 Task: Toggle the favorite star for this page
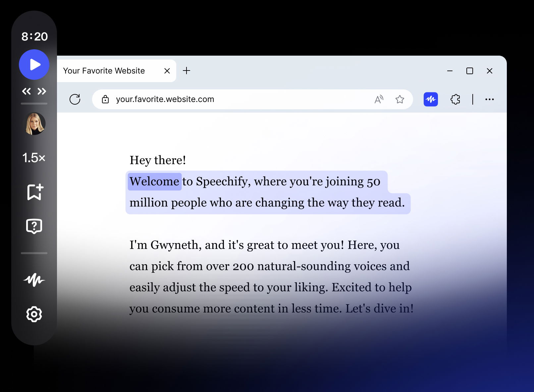[x=400, y=99]
